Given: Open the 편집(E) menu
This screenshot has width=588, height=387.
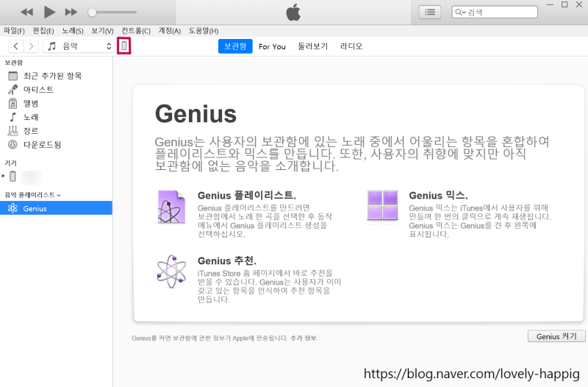Looking at the screenshot, I should [43, 31].
